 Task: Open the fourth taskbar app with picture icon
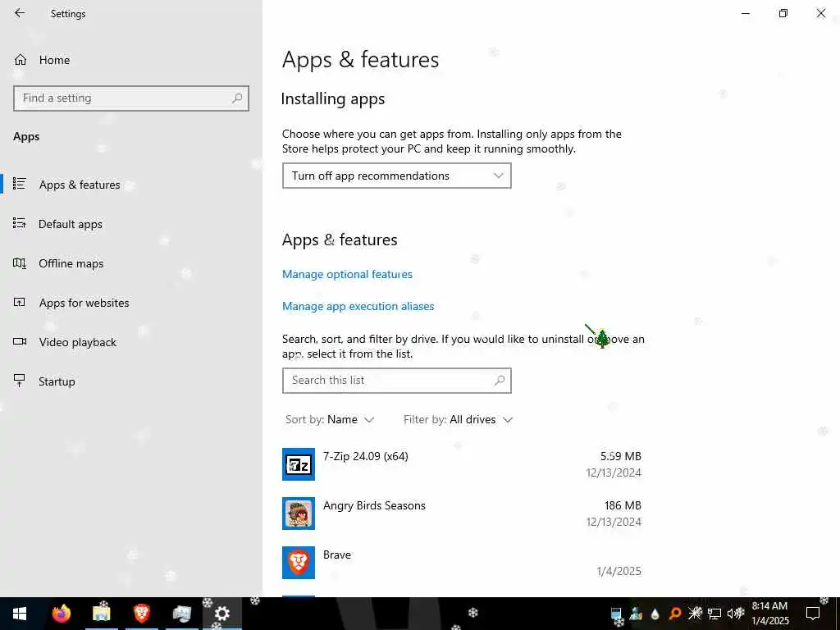181,614
